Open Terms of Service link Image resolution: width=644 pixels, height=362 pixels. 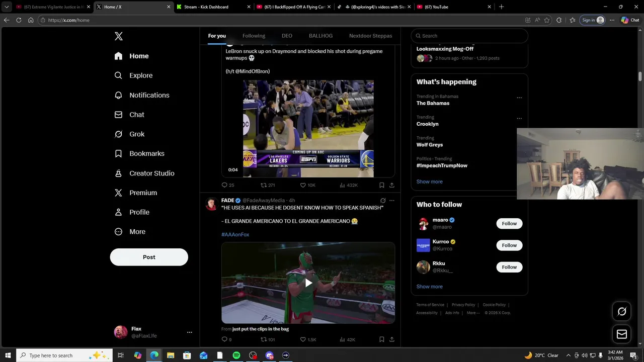click(x=430, y=305)
